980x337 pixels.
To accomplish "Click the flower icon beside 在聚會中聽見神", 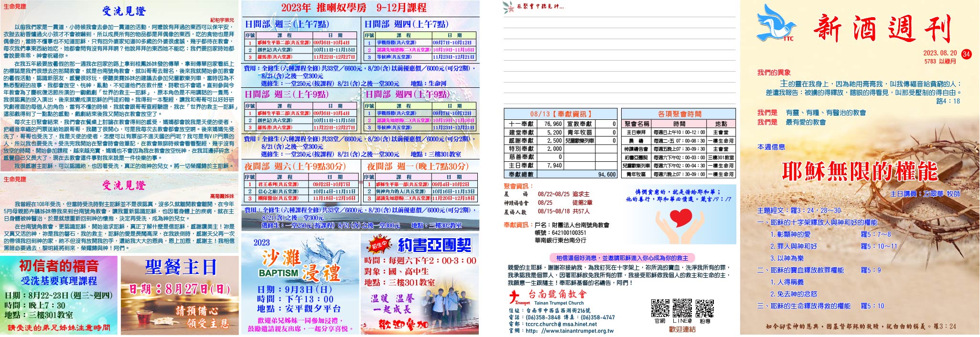I will [508, 7].
